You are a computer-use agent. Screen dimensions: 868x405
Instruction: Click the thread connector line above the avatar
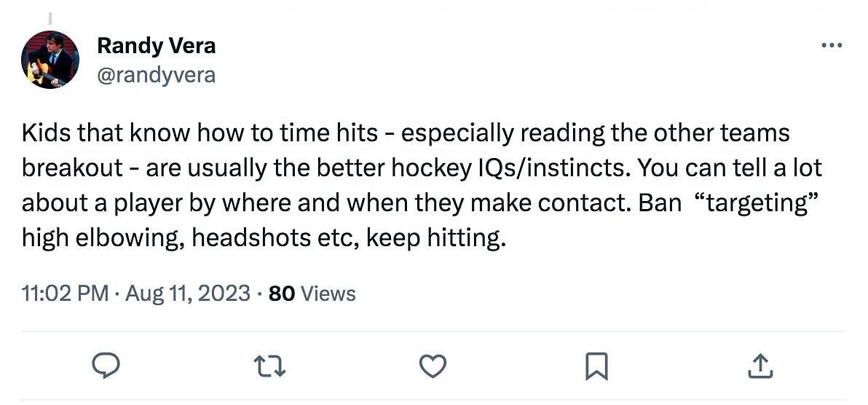click(50, 18)
